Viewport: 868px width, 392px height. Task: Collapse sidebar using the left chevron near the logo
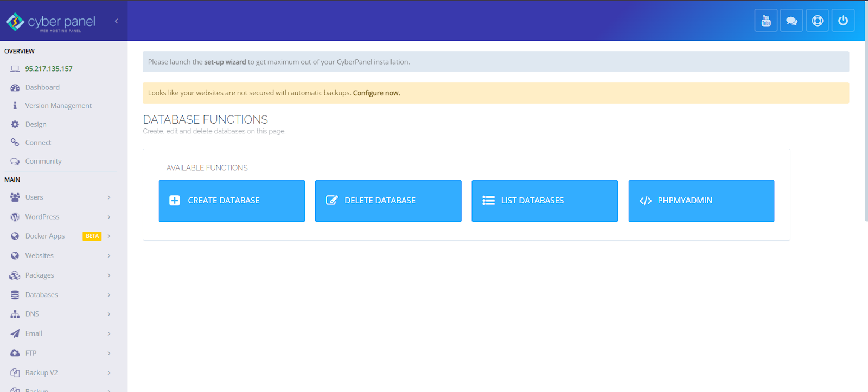116,21
